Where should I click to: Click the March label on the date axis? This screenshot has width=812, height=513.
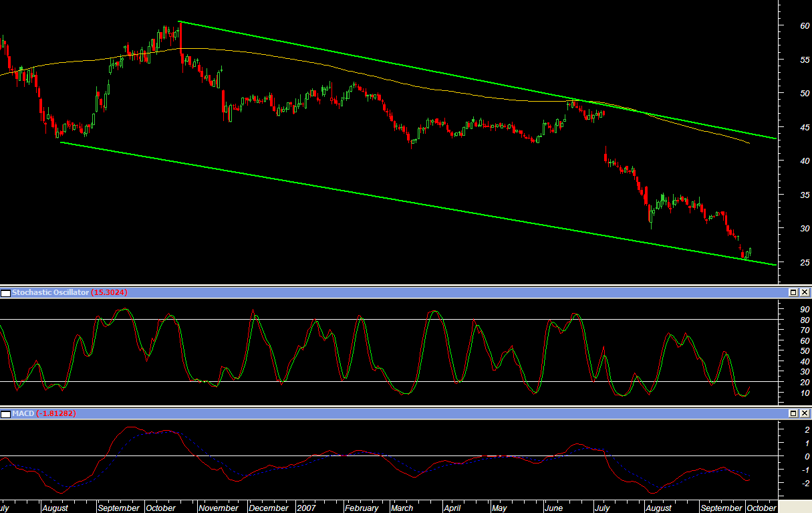pos(402,508)
